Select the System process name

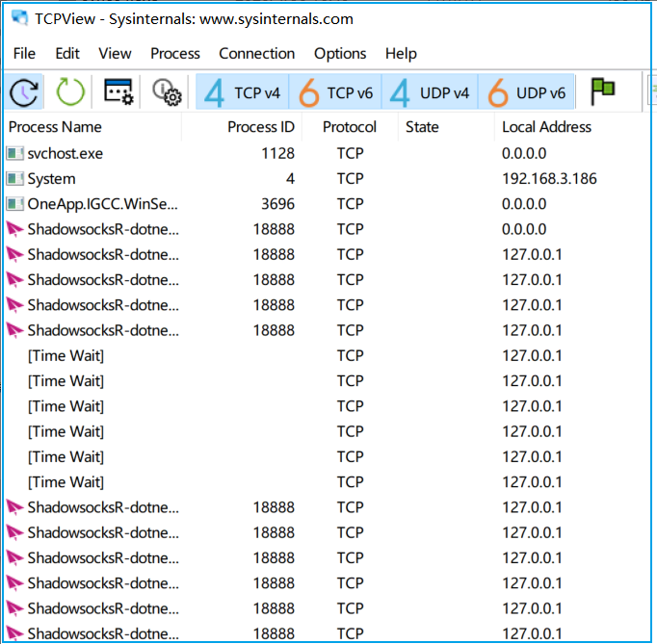tap(51, 179)
